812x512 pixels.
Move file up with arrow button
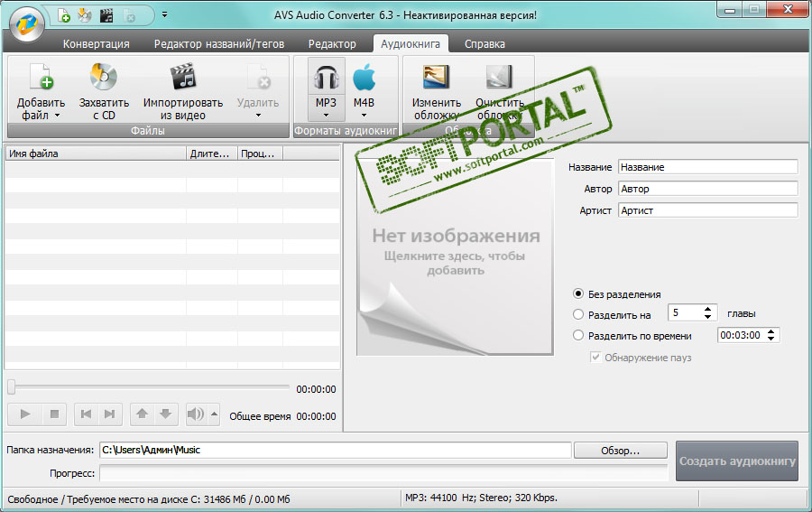point(142,414)
